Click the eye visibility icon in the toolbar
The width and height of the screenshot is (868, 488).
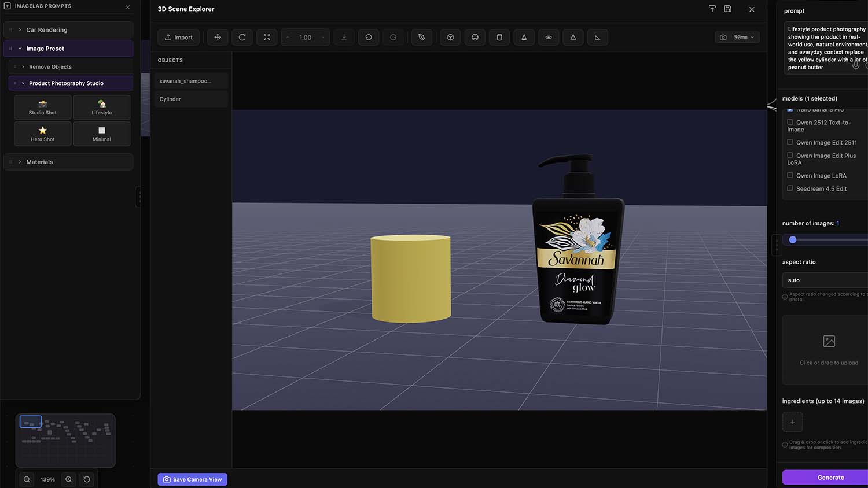point(549,37)
